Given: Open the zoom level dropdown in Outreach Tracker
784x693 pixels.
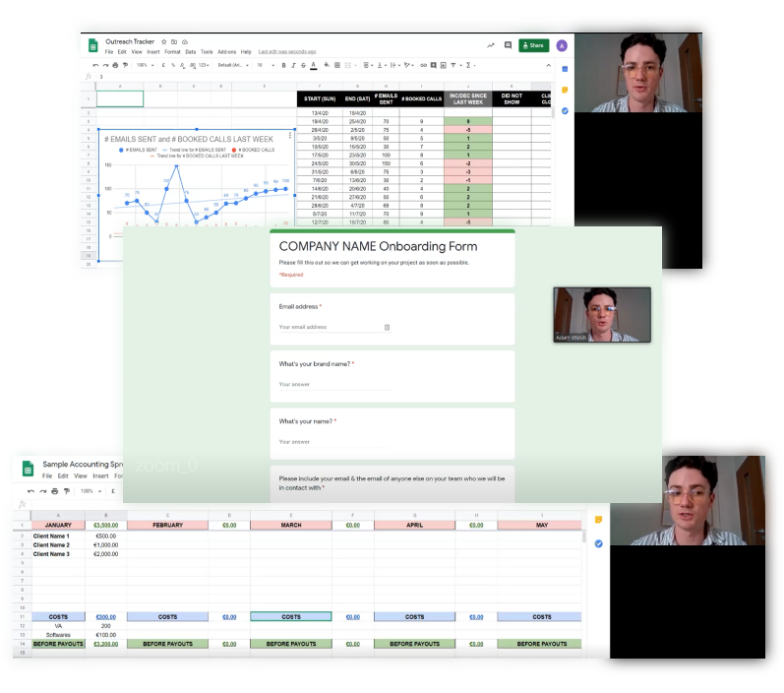Looking at the screenshot, I should 144,65.
